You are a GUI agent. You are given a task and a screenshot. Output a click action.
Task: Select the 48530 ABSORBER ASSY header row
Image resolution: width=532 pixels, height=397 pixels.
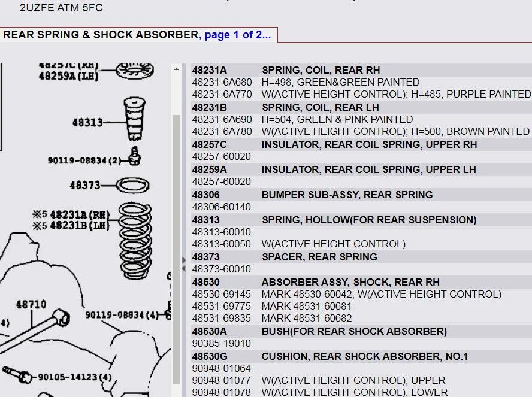[x=350, y=282]
